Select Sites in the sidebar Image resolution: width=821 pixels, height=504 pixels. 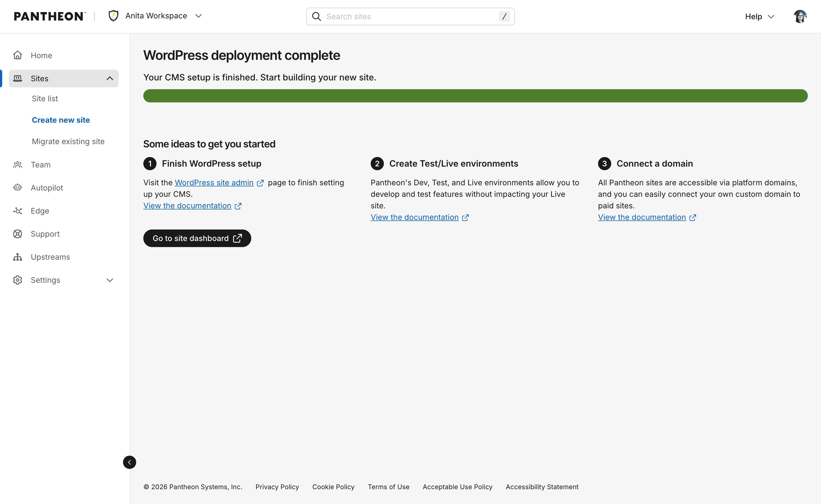click(x=64, y=78)
